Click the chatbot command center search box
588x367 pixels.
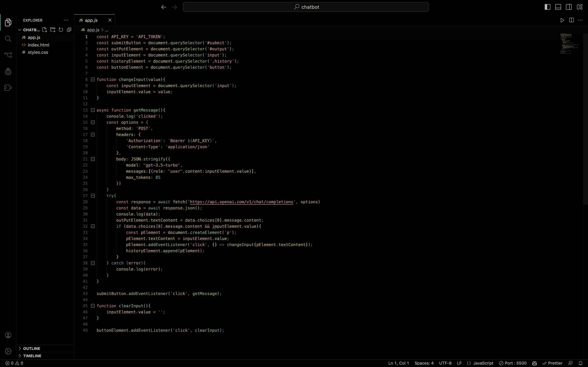point(306,7)
